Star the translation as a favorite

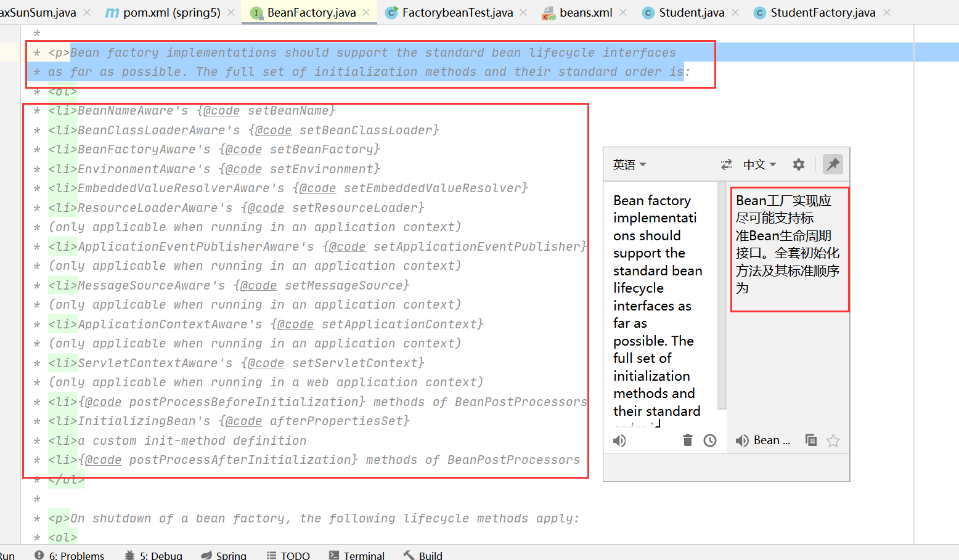pyautogui.click(x=833, y=440)
